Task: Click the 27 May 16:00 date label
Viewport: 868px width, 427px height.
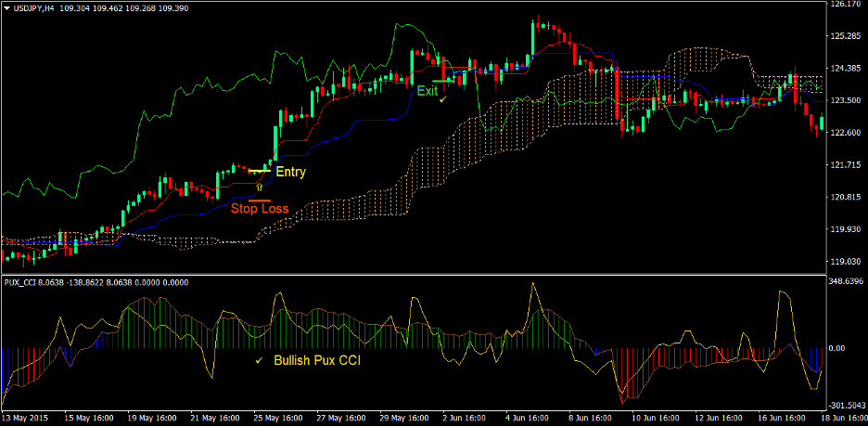Action: [341, 418]
